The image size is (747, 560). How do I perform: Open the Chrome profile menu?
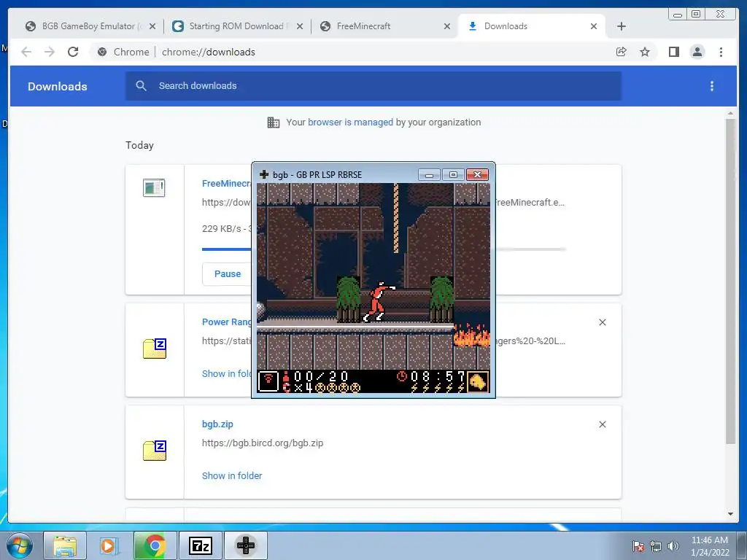[697, 52]
